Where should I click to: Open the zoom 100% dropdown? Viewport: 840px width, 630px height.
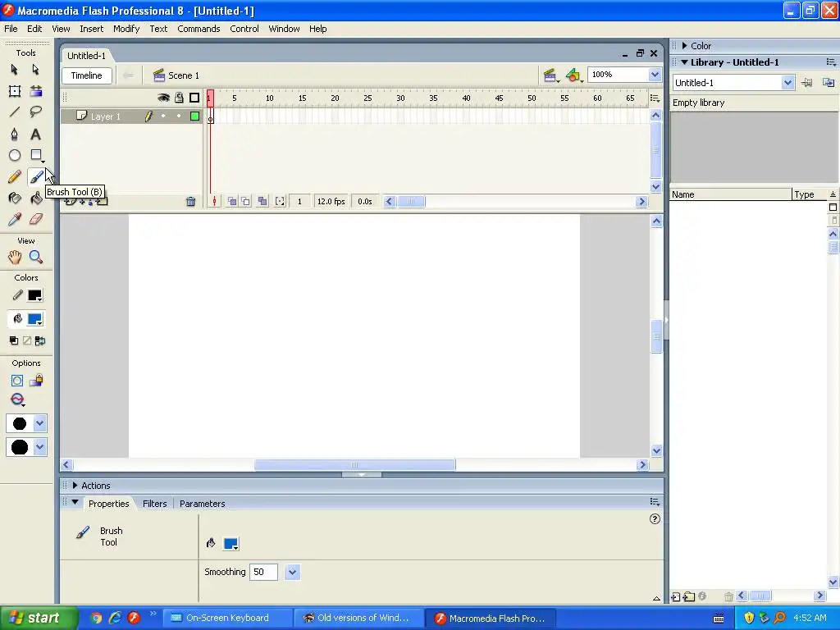(655, 75)
